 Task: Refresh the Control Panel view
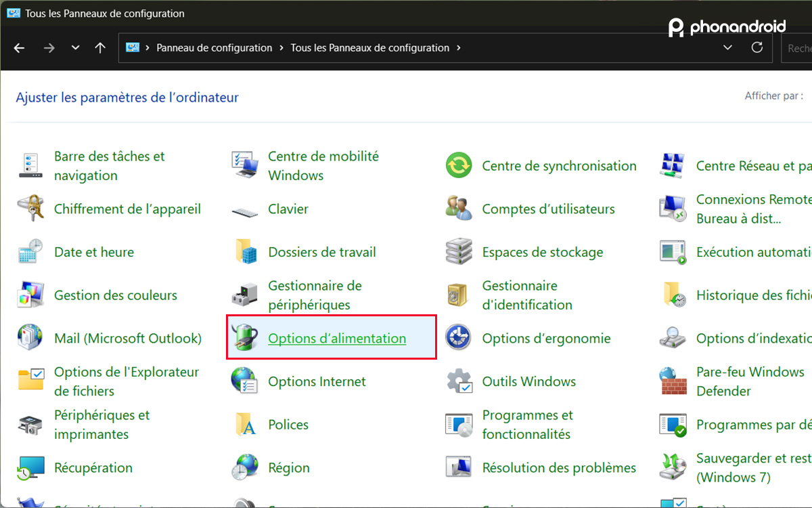[x=757, y=48]
